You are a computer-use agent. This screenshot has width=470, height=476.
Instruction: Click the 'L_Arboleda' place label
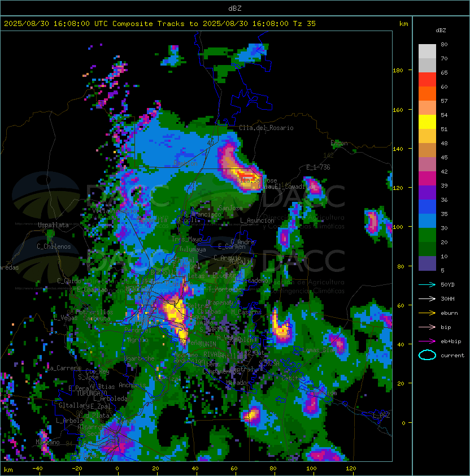pyautogui.click(x=110, y=399)
